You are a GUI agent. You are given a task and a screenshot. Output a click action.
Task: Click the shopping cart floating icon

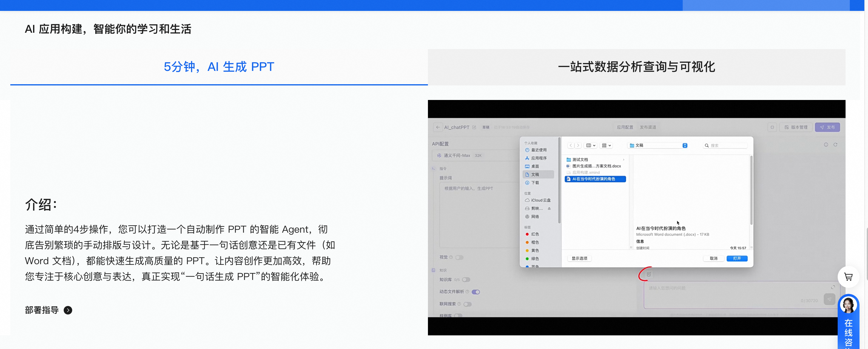(849, 277)
